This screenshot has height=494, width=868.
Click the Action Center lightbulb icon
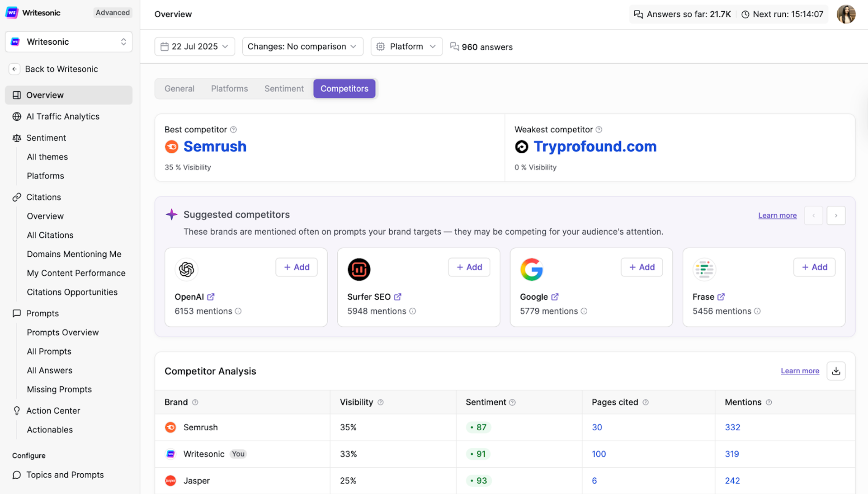click(x=17, y=410)
